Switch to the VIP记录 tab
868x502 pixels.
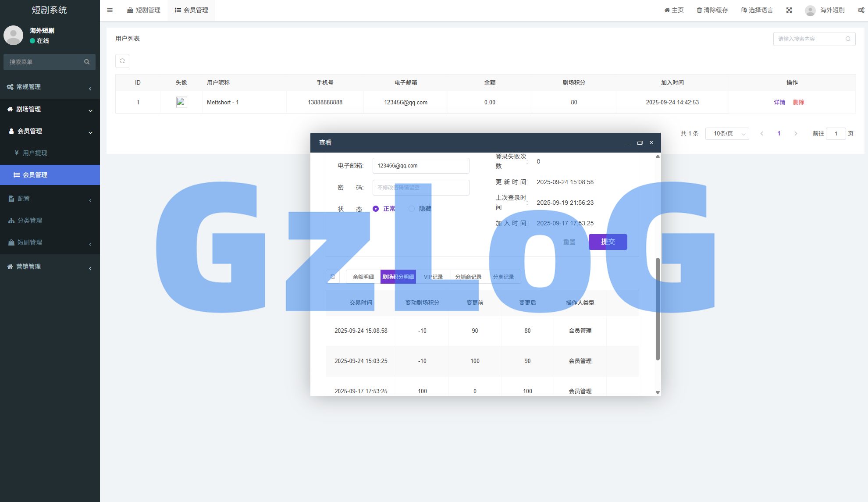(x=433, y=277)
